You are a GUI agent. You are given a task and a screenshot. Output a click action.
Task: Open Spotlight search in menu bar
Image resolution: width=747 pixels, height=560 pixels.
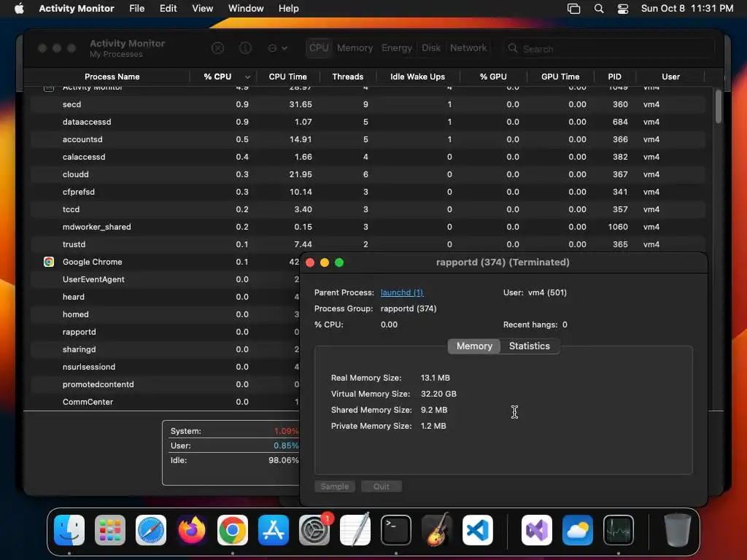coord(599,9)
